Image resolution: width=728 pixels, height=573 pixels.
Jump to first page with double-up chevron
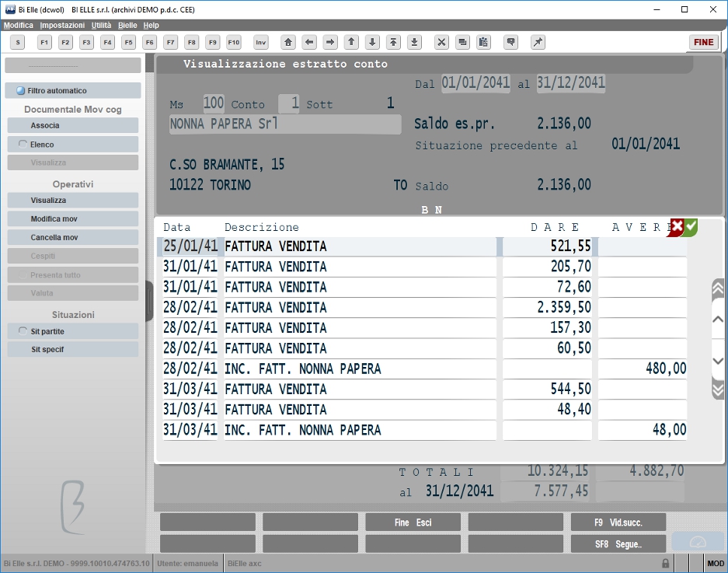pyautogui.click(x=718, y=288)
